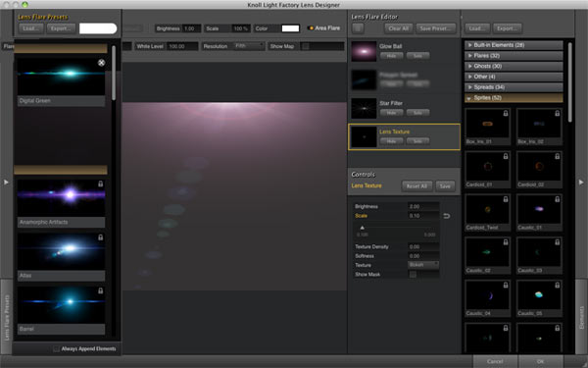Select the Anamorphic Artifacts preset thumbnail
Screen dimensions: 588x368
(x=61, y=198)
